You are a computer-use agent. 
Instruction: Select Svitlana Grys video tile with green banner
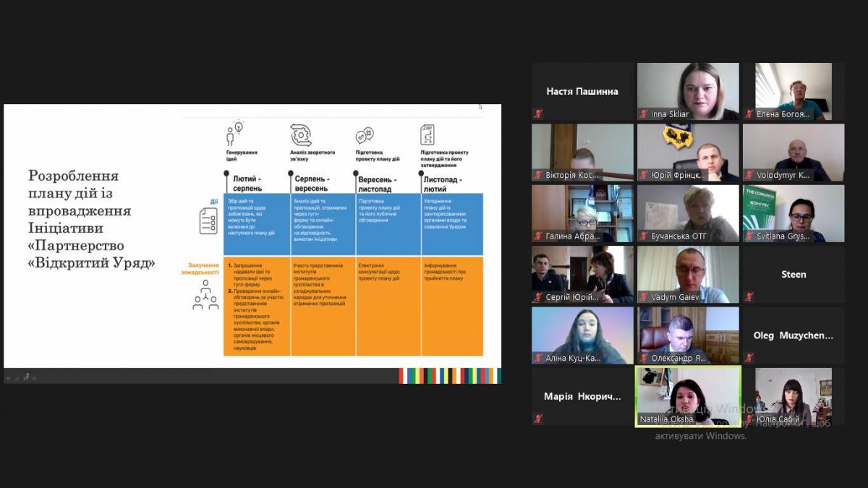pyautogui.click(x=793, y=213)
